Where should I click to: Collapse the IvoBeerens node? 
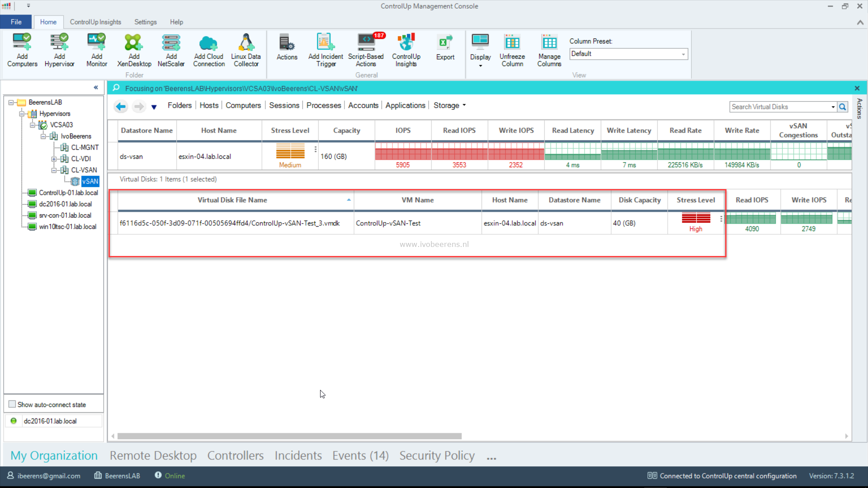click(x=43, y=137)
